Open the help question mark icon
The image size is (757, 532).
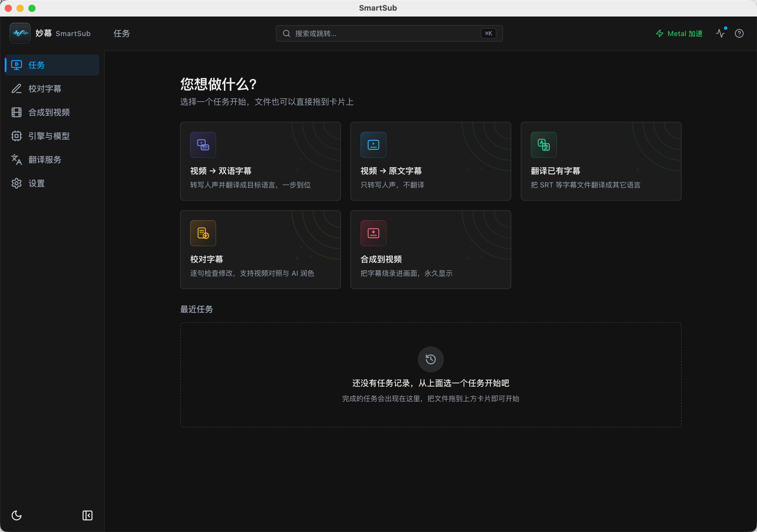(739, 33)
